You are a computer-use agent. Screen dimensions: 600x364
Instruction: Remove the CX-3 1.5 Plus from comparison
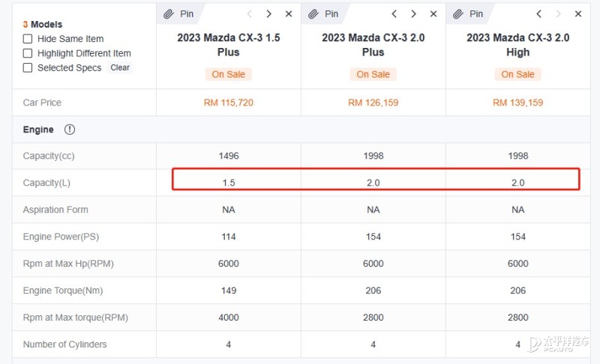(x=289, y=14)
